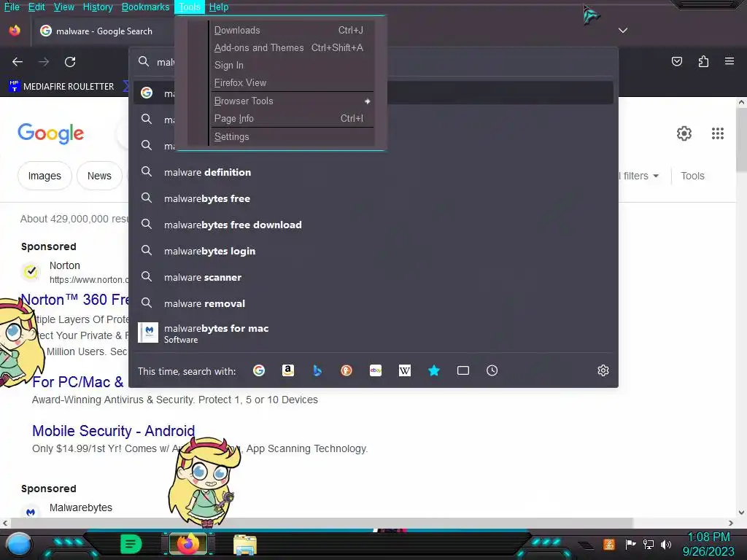The width and height of the screenshot is (747, 560).
Task: Open the Firefox hamburger application menu
Action: [x=729, y=61]
